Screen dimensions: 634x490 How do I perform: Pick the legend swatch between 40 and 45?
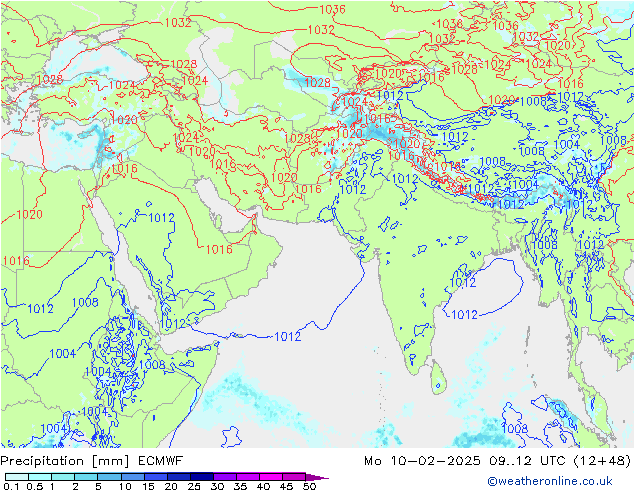(x=271, y=477)
